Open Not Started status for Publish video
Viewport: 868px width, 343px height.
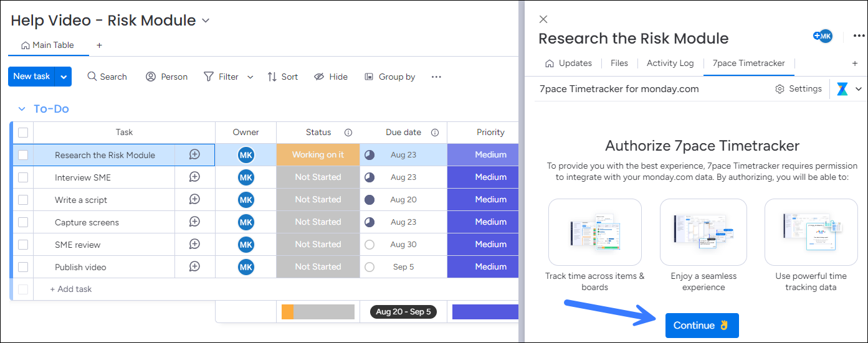318,266
